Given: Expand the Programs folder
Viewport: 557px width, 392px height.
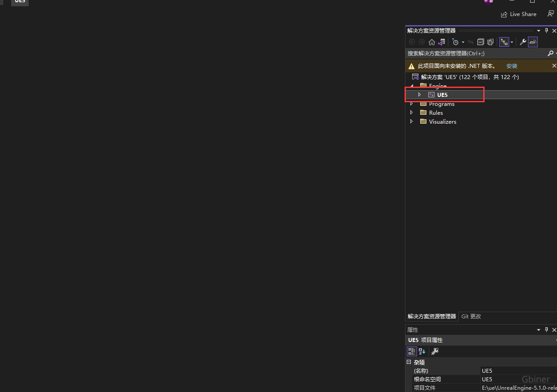Looking at the screenshot, I should 411,104.
